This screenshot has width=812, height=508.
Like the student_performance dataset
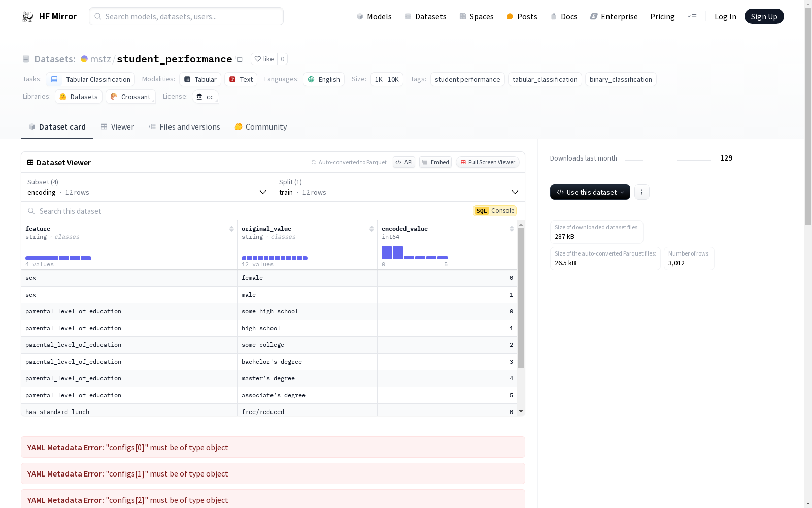(x=264, y=59)
